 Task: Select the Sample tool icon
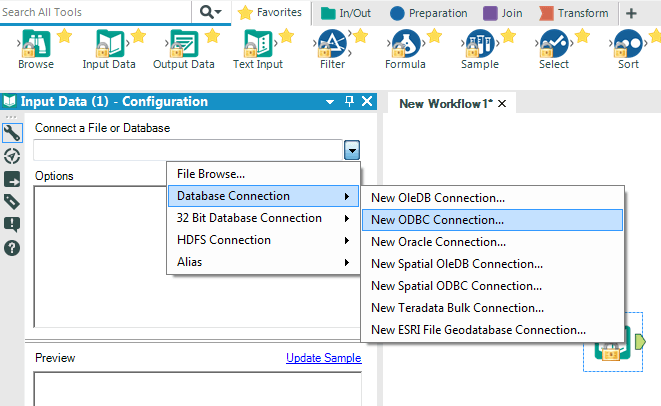pyautogui.click(x=478, y=45)
